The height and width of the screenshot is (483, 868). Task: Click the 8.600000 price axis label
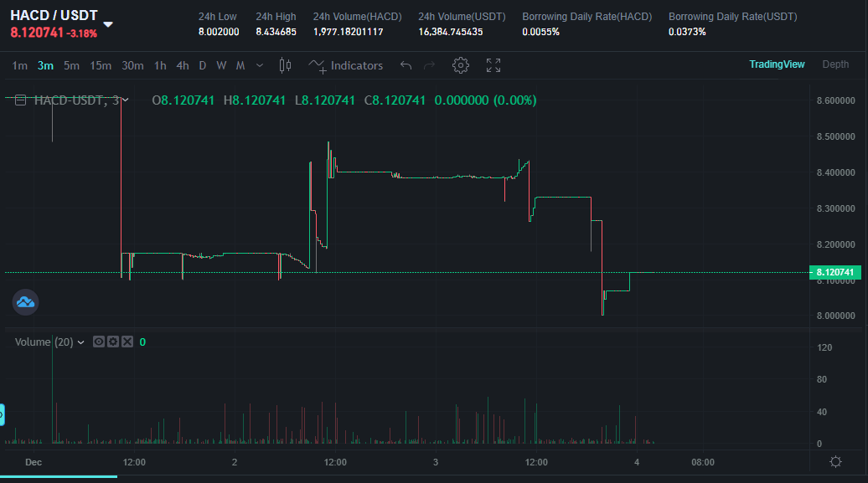coord(835,100)
